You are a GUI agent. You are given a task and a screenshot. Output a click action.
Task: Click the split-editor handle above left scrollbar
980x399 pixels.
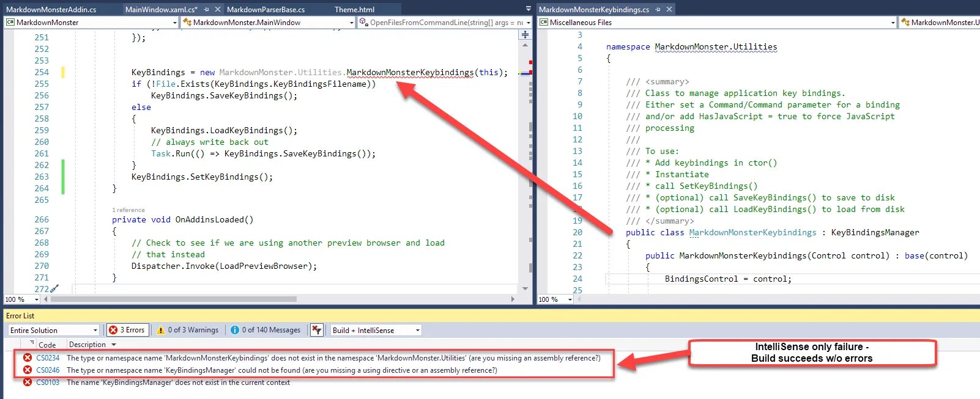(525, 35)
